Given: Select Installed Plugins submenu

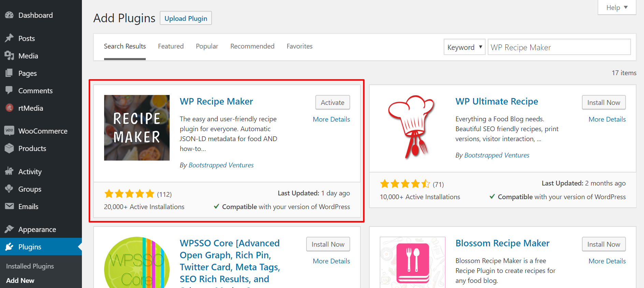Looking at the screenshot, I should pyautogui.click(x=30, y=266).
